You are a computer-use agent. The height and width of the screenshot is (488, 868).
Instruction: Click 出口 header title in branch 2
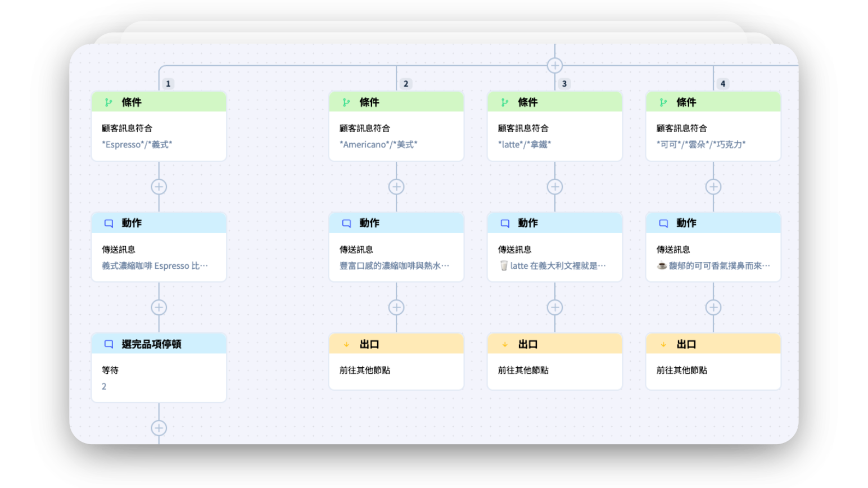click(369, 344)
